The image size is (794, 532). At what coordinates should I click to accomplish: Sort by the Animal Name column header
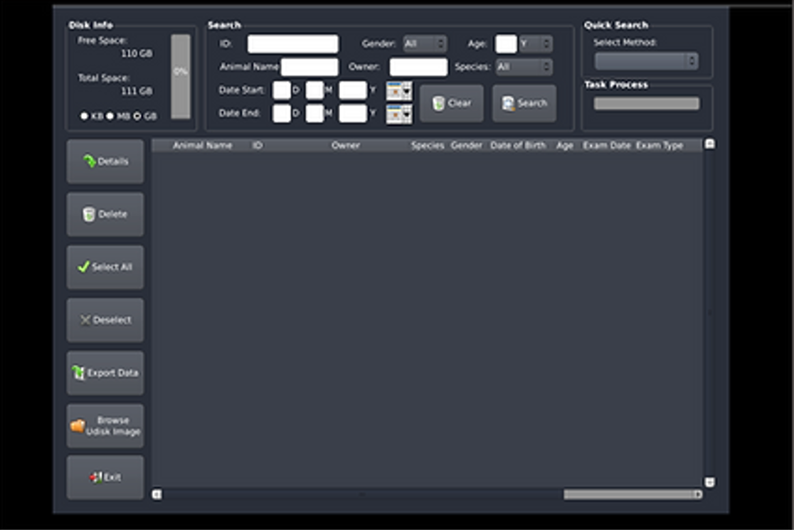coord(202,146)
